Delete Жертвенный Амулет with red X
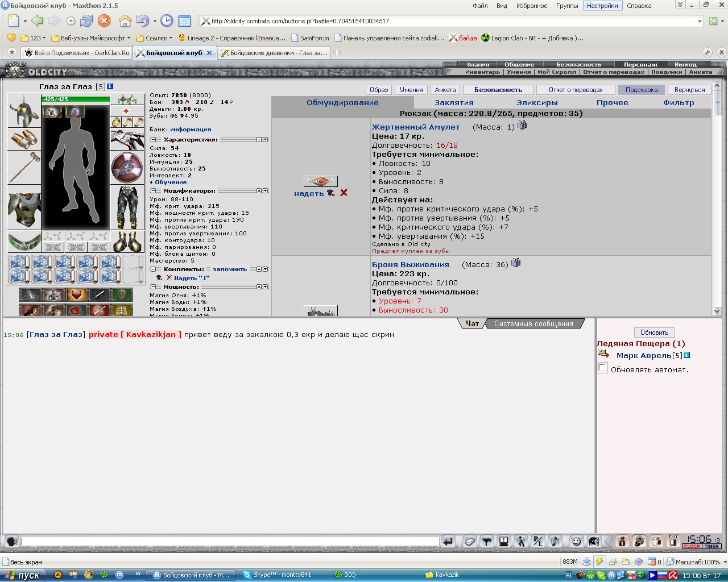Image resolution: width=728 pixels, height=582 pixels. [x=344, y=193]
